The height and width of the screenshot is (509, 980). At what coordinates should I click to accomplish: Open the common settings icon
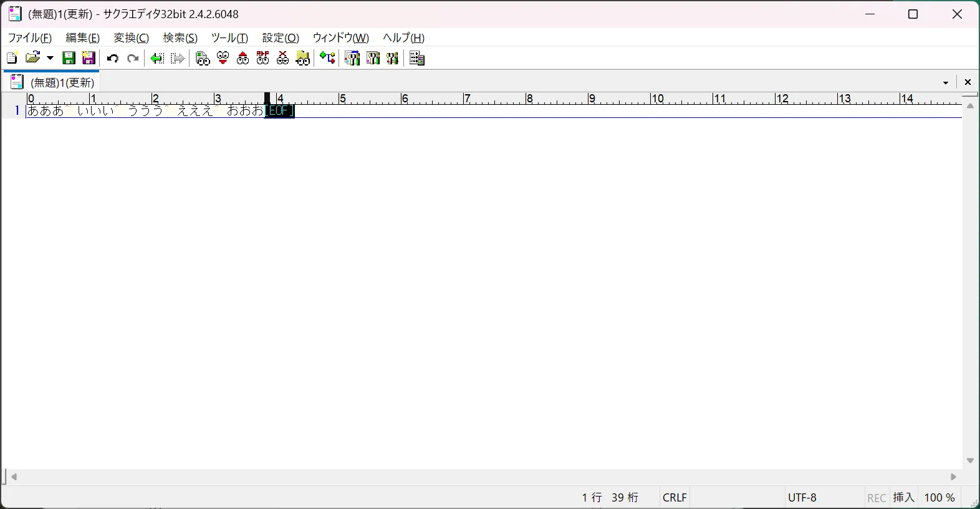pyautogui.click(x=392, y=58)
